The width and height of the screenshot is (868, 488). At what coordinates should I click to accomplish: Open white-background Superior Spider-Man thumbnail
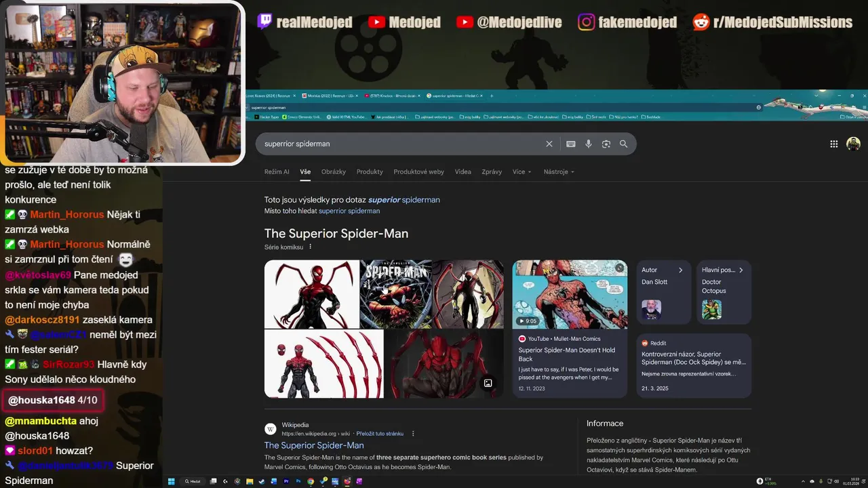(312, 294)
